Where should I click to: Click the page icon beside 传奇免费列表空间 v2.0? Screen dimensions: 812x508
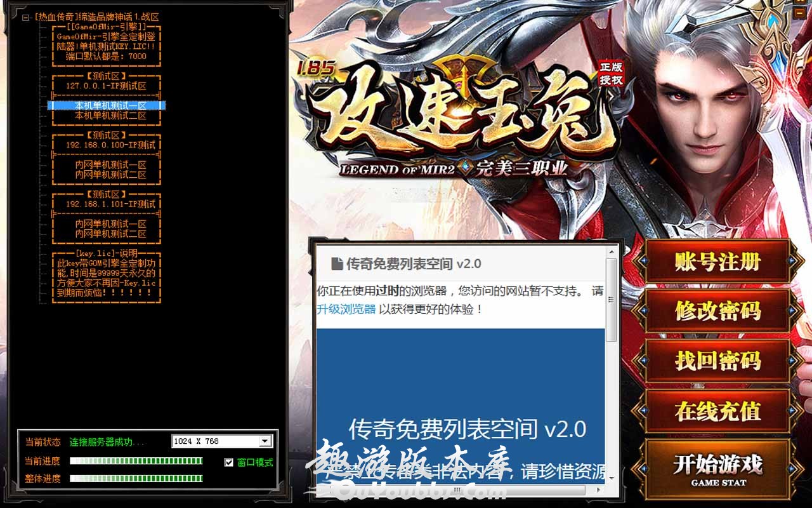pos(337,264)
